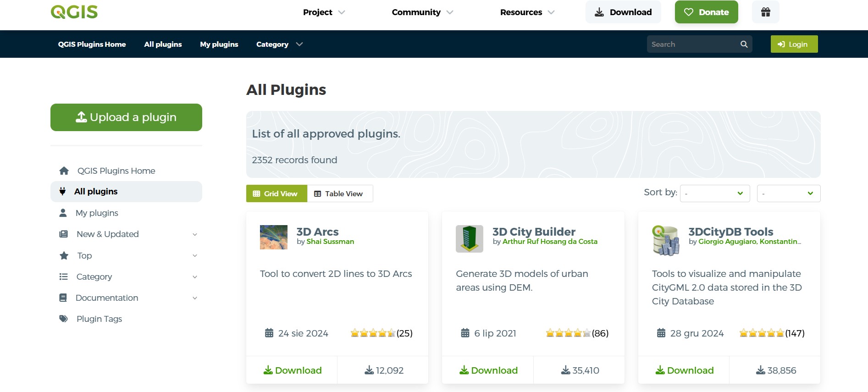The width and height of the screenshot is (868, 392).
Task: Open the first Sort by dropdown
Action: pos(714,193)
